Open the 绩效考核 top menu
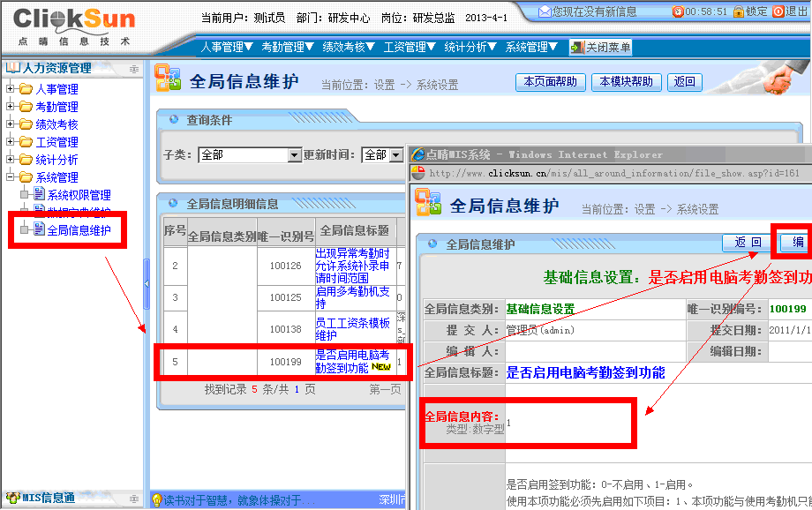The height and width of the screenshot is (510, 812). [349, 48]
